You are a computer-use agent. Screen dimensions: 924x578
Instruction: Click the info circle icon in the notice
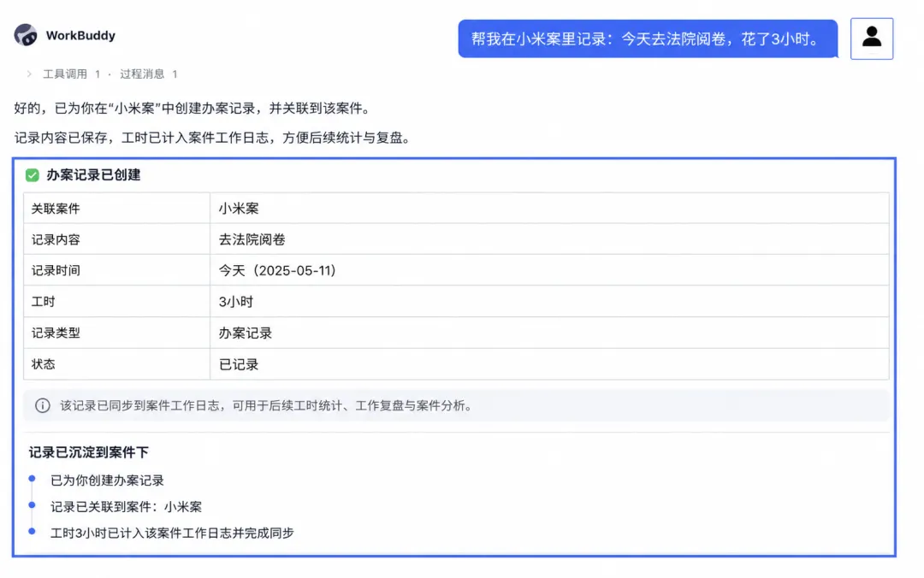point(43,405)
